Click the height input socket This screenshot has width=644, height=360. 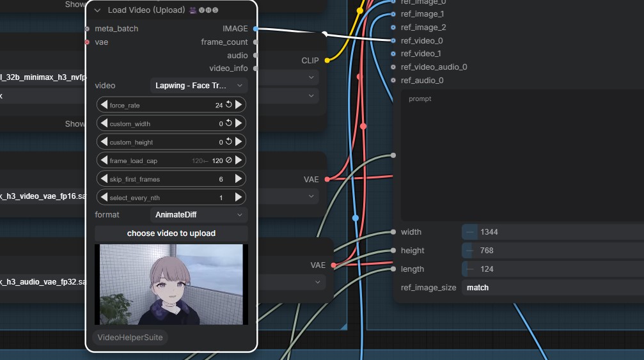pyautogui.click(x=393, y=251)
